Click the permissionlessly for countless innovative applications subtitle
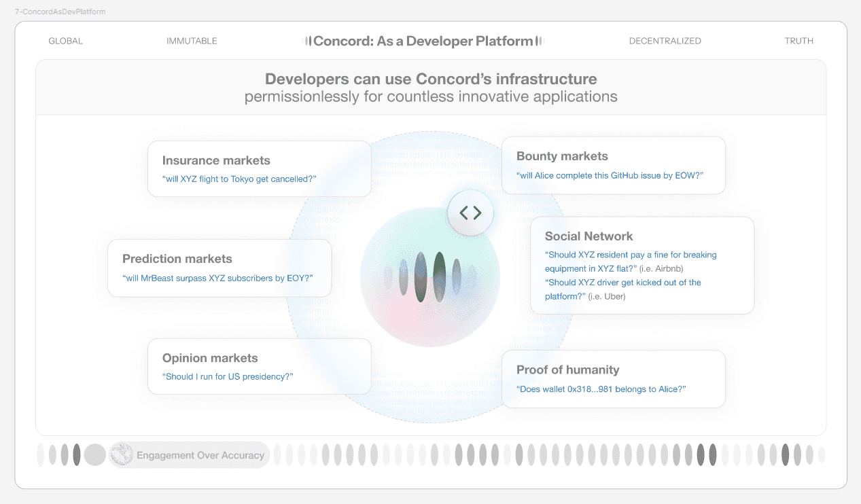861x504 pixels. (x=431, y=96)
